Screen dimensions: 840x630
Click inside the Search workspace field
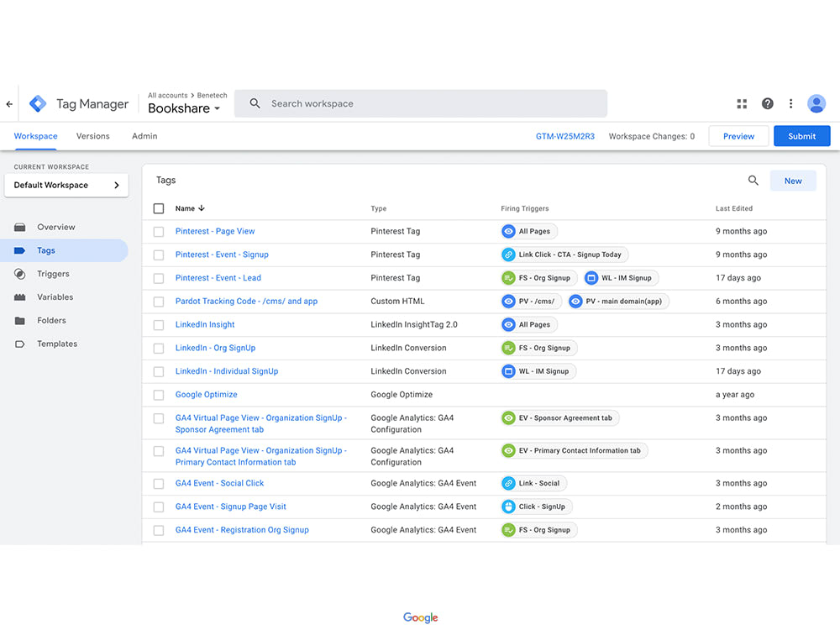420,103
